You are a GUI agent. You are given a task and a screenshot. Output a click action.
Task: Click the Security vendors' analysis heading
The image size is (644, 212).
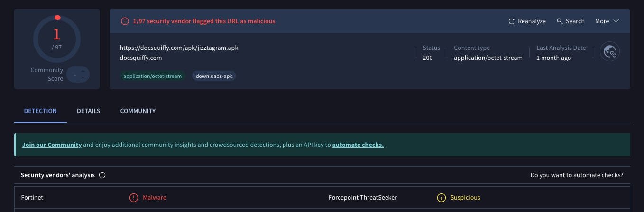(58, 175)
